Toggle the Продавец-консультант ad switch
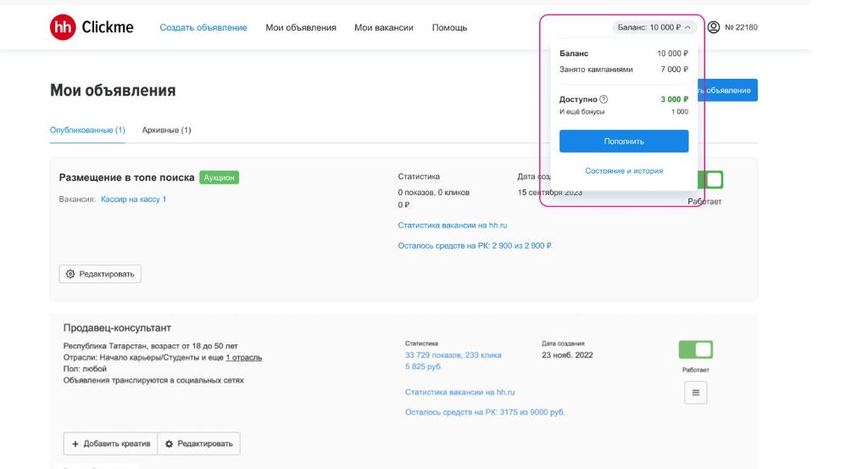Viewport: 868px width, 469px height. (x=695, y=349)
